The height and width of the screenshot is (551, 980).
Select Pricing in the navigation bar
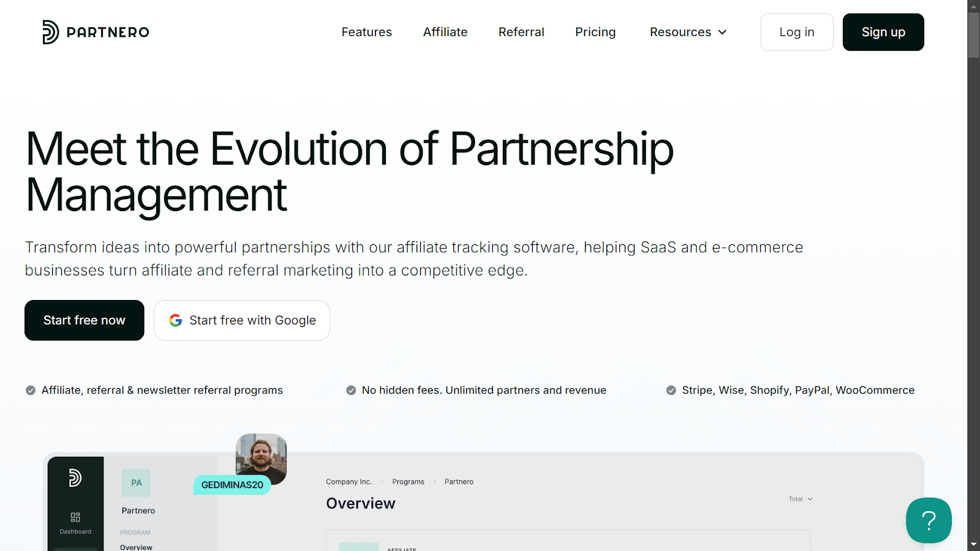[x=595, y=32]
